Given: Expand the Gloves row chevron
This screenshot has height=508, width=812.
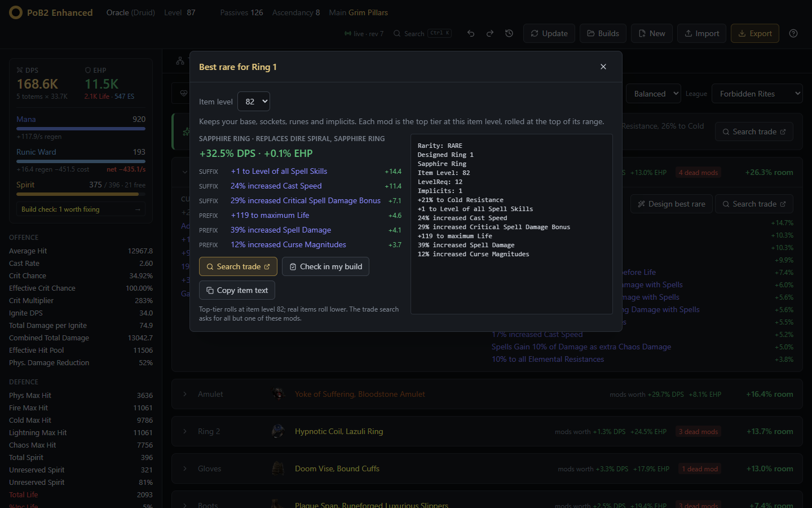Looking at the screenshot, I should tap(184, 468).
